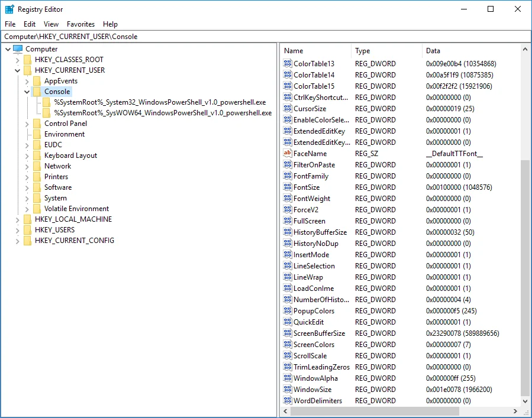The width and height of the screenshot is (532, 418).
Task: Click the vertical scrollbar in values pane
Action: pos(524,278)
